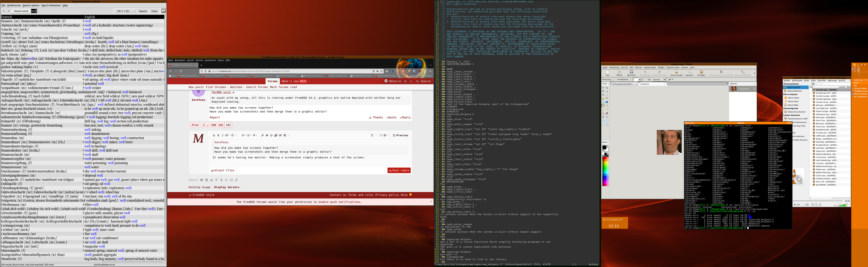Select the Eraser tool in Pinta
The width and height of the screenshot is (868, 267).
coord(607,106)
